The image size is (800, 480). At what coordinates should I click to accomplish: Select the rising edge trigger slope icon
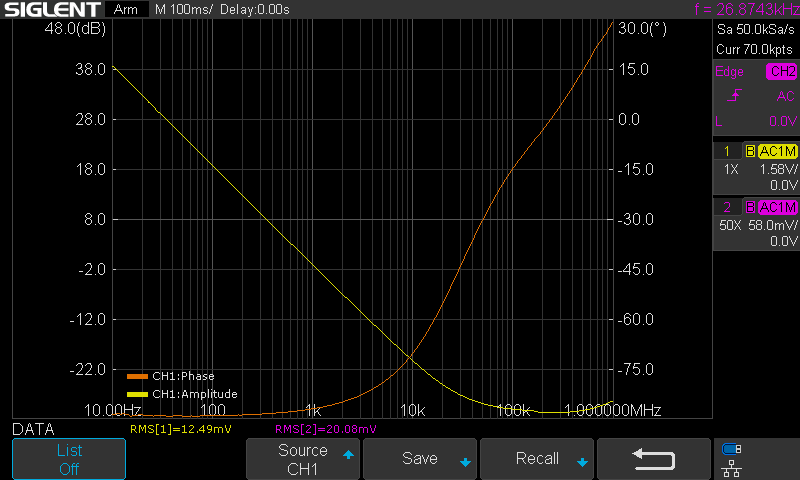tap(735, 96)
